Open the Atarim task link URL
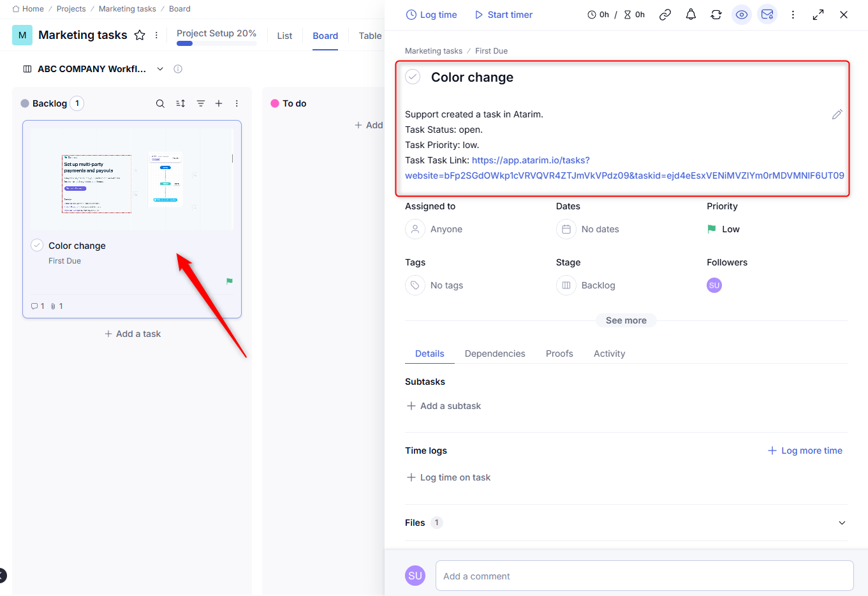Image resolution: width=868 pixels, height=596 pixels. [531, 160]
